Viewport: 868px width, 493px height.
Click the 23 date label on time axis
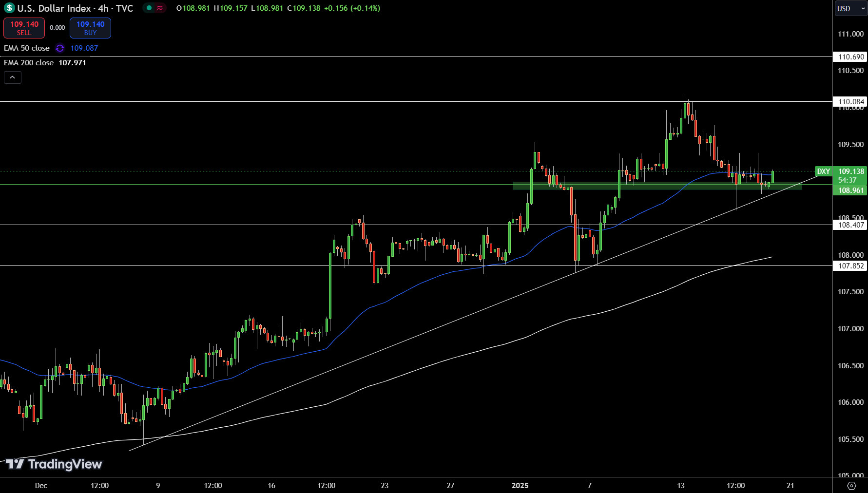tap(385, 486)
